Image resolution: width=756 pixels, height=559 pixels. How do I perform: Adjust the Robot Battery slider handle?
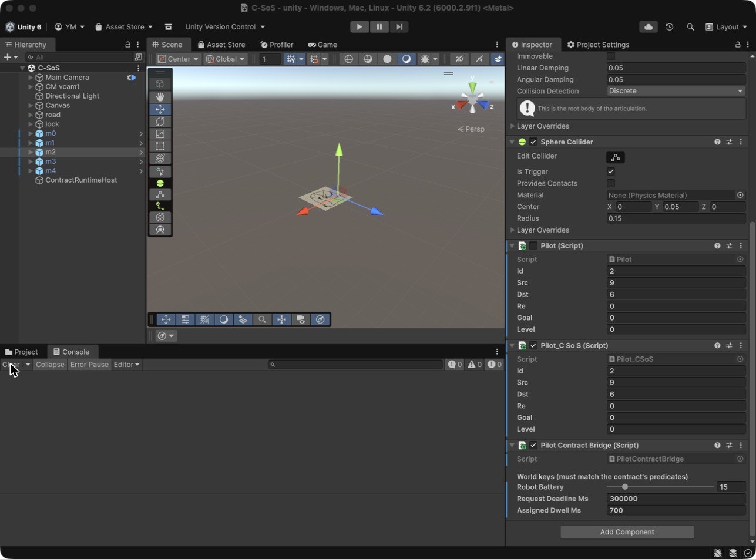625,487
